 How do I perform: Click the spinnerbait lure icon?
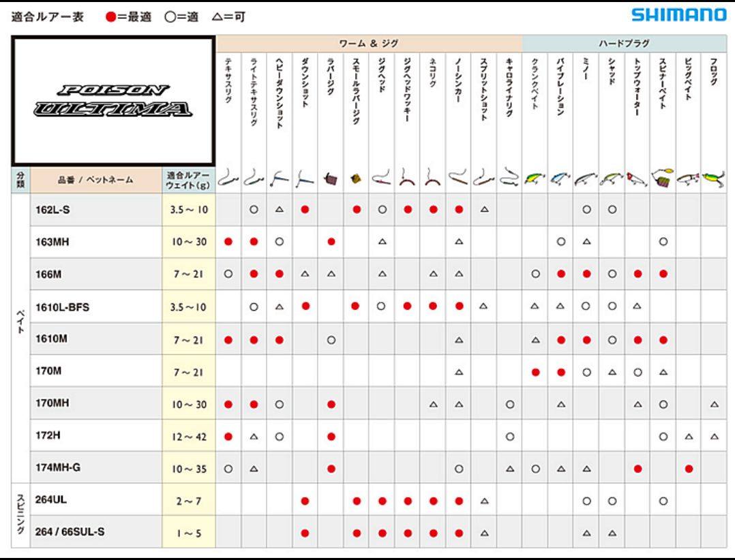pyautogui.click(x=662, y=178)
